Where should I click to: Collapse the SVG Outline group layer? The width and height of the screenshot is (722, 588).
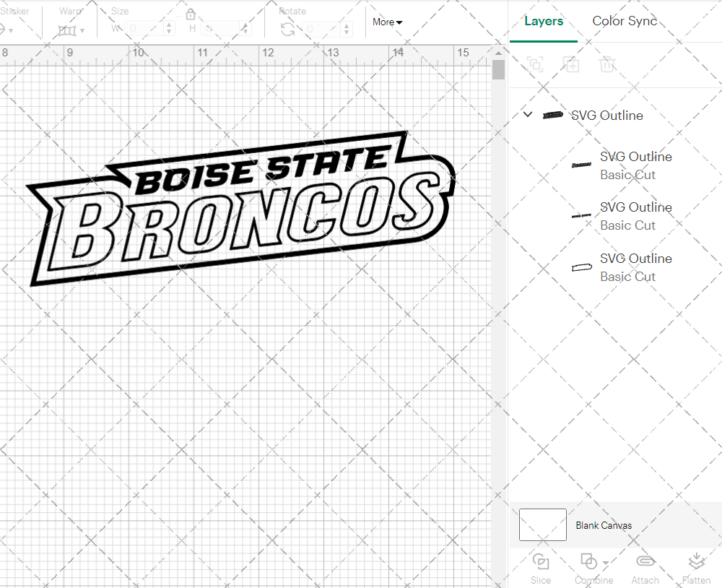tap(527, 114)
